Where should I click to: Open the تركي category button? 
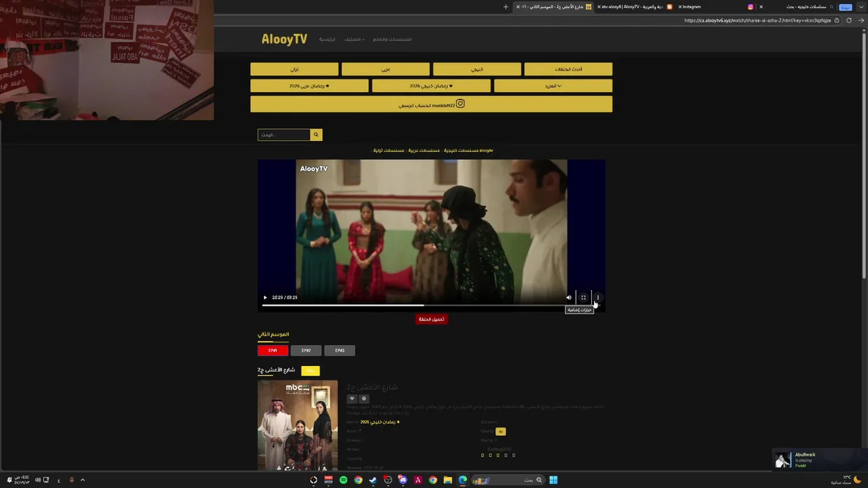294,69
